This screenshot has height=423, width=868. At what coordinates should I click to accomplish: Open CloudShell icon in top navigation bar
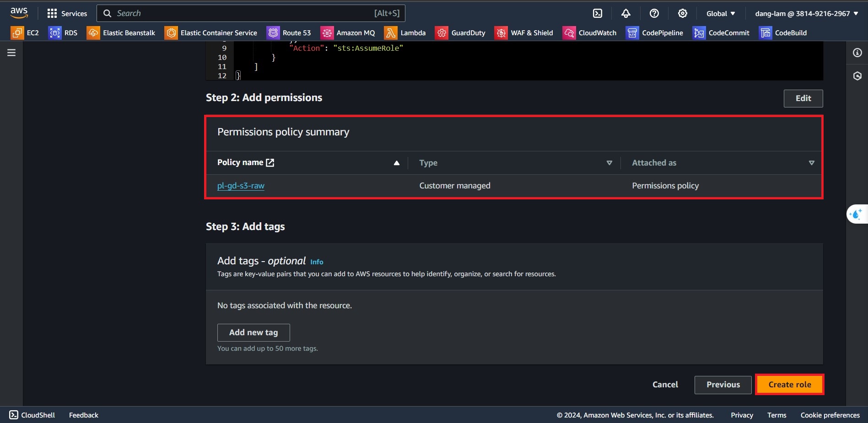(598, 14)
